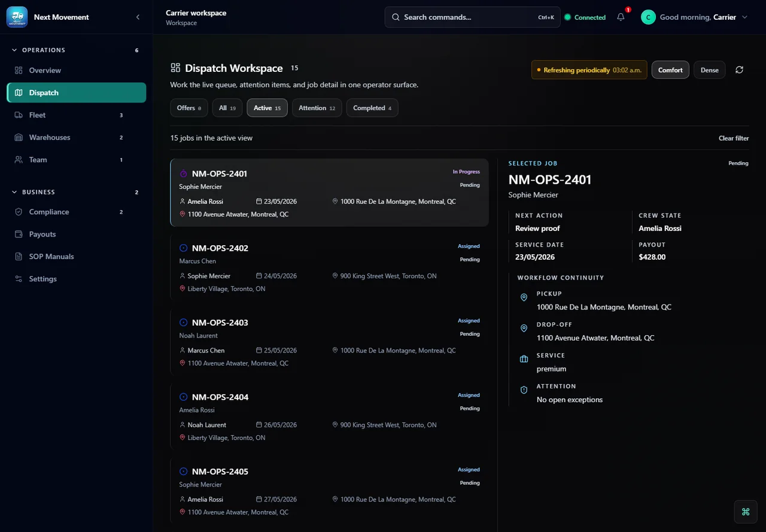766x532 pixels.
Task: Click the Compliance shield icon
Action: coord(19,212)
